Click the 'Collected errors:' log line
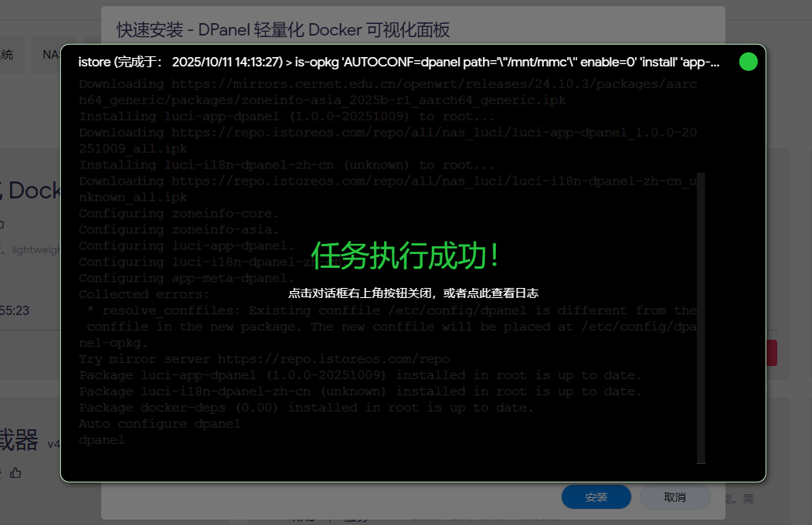Screen dimensions: 812x525 pos(144,294)
